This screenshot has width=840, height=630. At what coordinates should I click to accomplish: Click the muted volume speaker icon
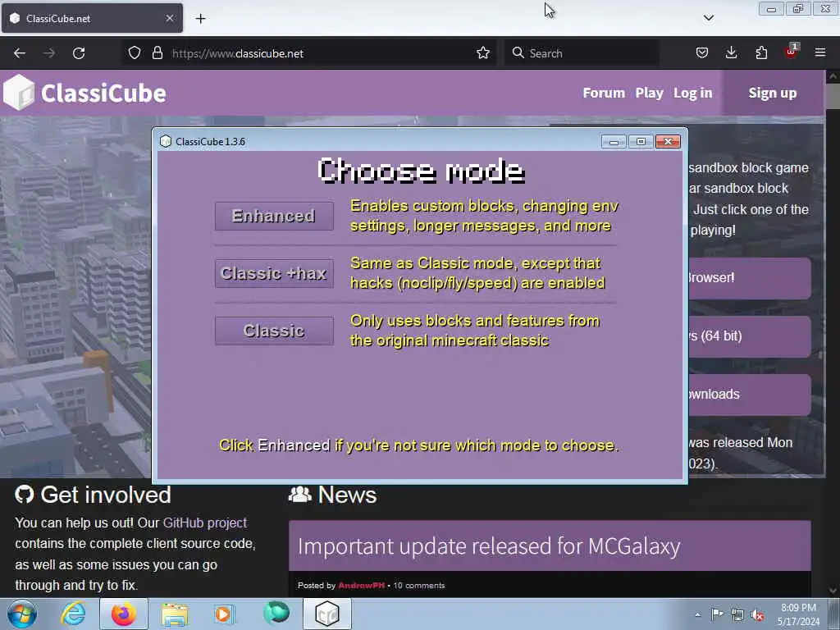[757, 614]
